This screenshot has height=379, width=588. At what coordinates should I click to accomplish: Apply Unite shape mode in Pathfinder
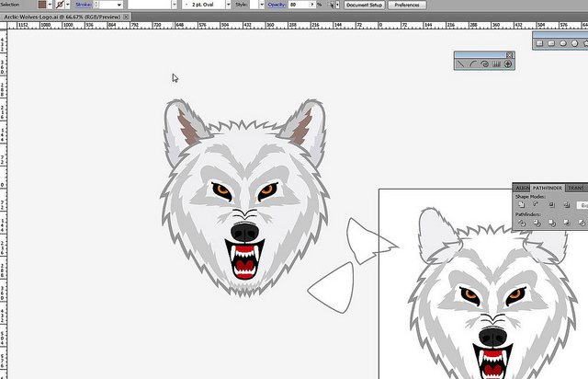click(x=522, y=205)
